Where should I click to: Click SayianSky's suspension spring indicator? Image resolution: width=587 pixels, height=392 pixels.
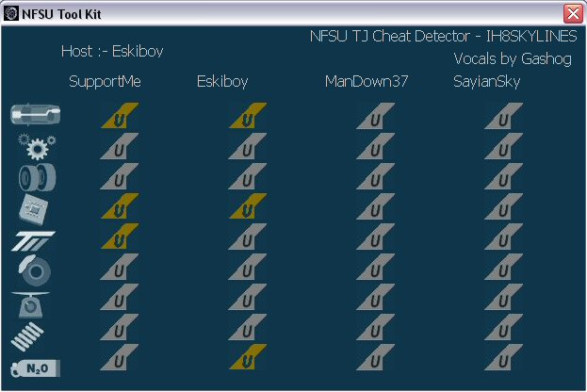(503, 327)
